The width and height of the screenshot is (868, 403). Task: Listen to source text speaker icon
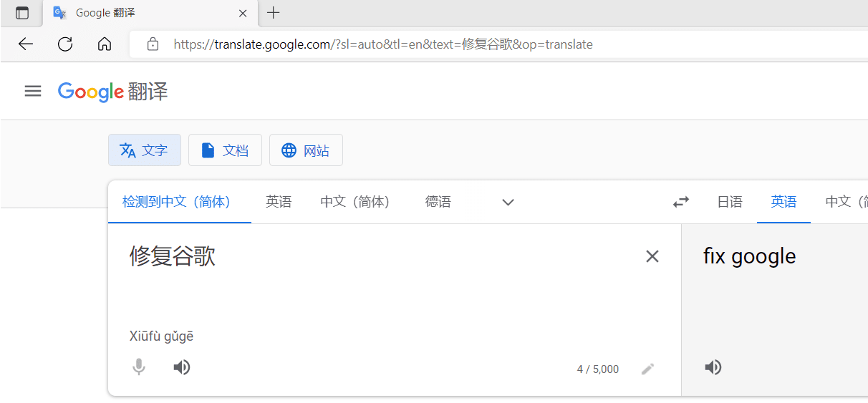pyautogui.click(x=182, y=367)
